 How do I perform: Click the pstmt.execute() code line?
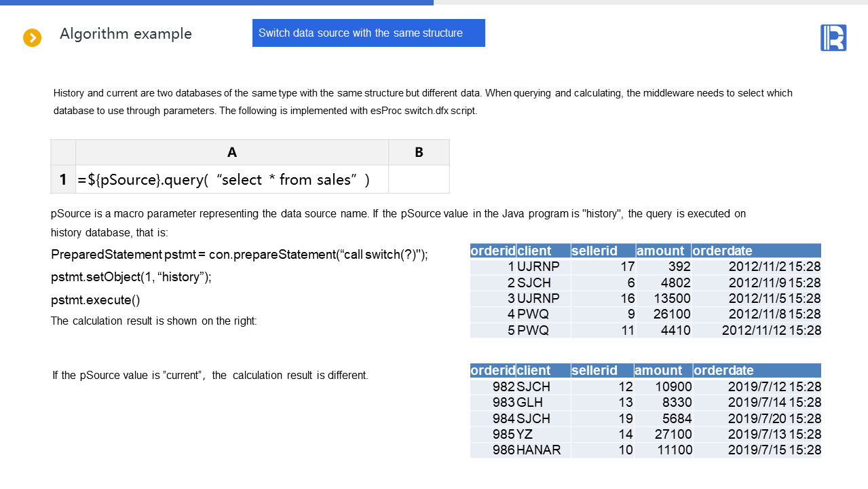point(96,300)
